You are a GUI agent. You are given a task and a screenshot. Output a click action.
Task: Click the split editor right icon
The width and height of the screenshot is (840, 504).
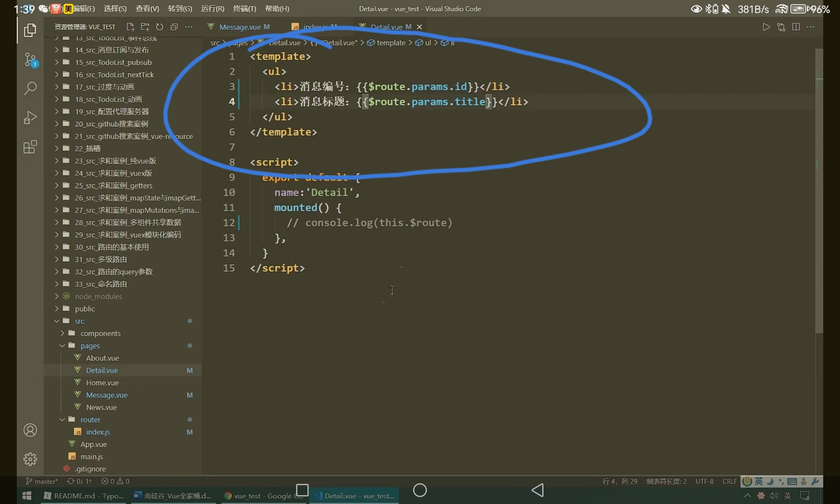(x=795, y=27)
